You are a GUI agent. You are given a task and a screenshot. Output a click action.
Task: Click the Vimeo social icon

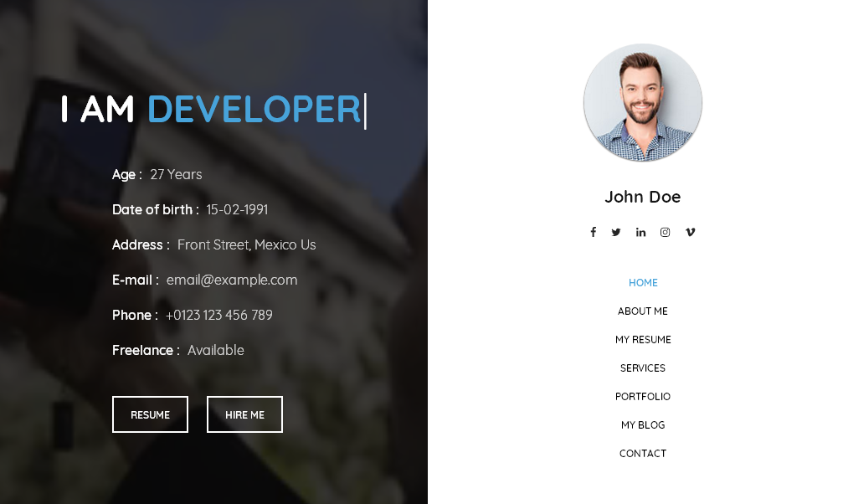[690, 233]
